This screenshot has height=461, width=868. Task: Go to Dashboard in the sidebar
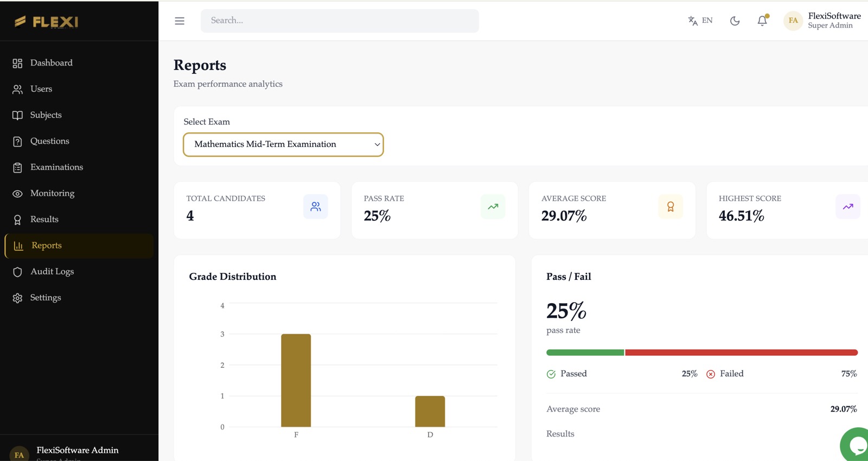[79, 63]
